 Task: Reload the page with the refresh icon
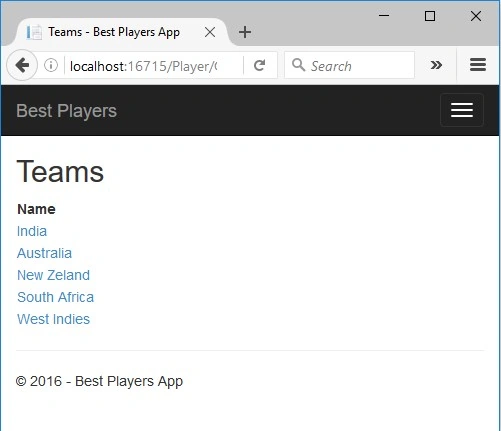point(260,65)
